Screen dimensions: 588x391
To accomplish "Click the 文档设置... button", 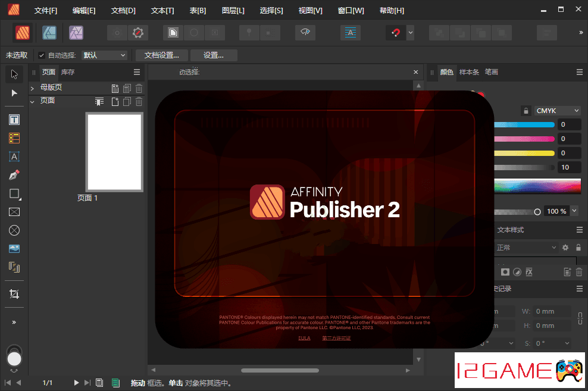I will click(162, 55).
